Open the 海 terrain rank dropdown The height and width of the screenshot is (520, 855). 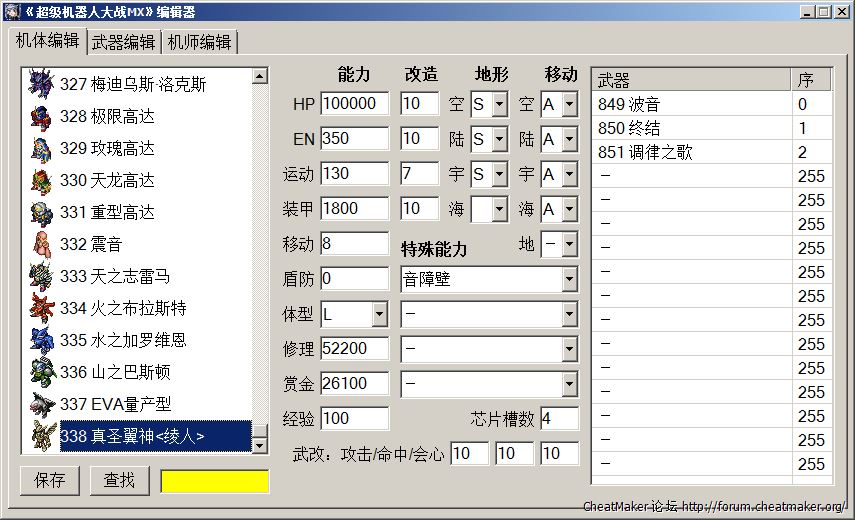(499, 210)
